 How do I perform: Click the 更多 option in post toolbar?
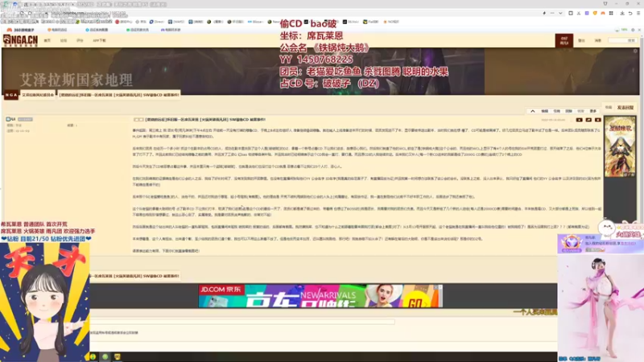(x=593, y=111)
